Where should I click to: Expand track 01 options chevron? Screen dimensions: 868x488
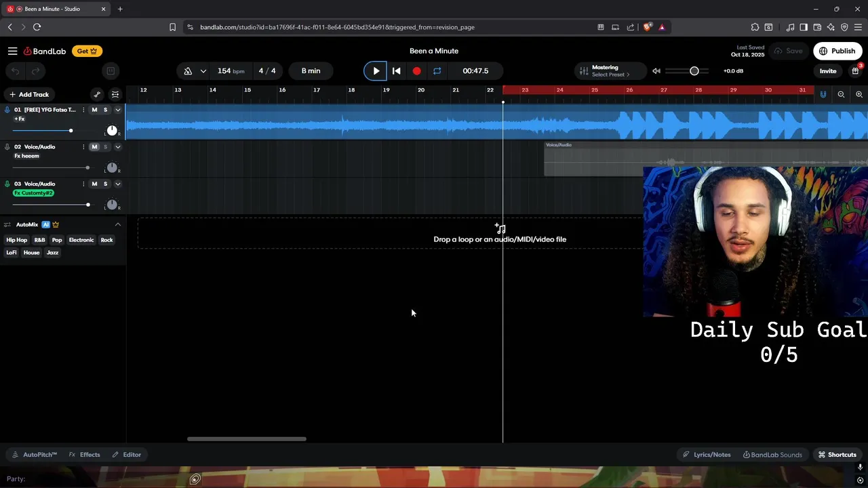[117, 110]
